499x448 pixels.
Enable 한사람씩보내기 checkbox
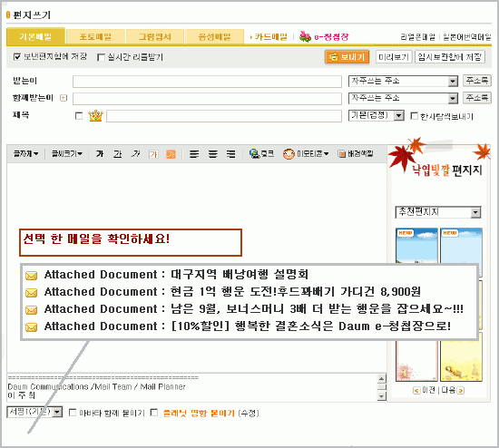(414, 116)
